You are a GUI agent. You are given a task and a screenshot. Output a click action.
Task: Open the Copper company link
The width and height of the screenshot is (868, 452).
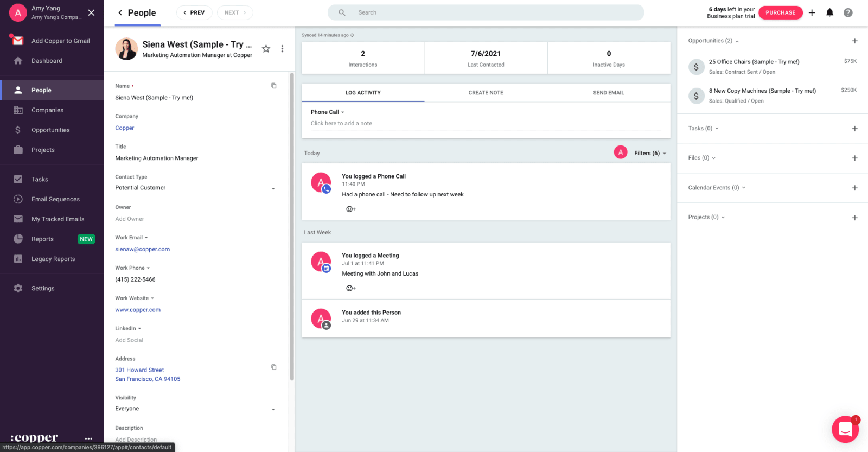(x=124, y=128)
